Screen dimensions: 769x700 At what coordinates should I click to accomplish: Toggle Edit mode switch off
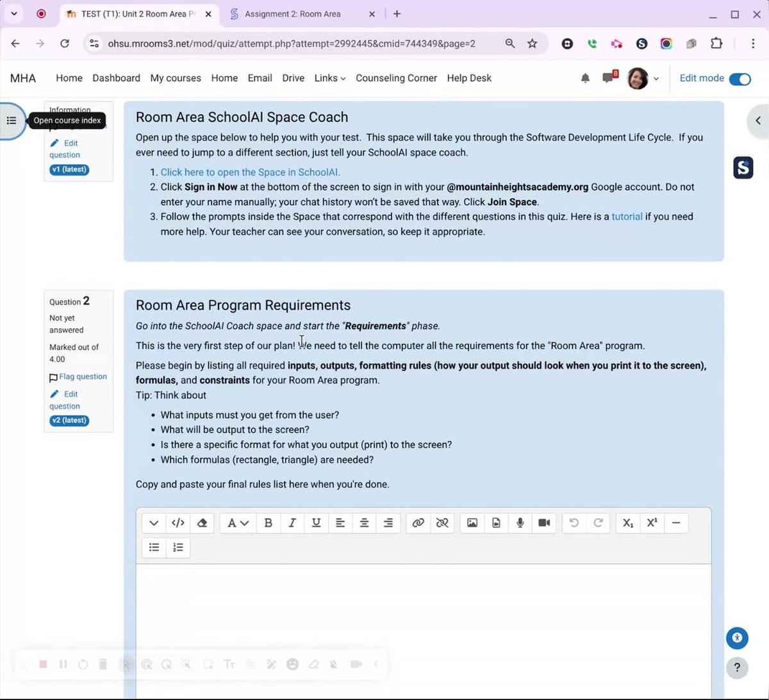point(740,78)
